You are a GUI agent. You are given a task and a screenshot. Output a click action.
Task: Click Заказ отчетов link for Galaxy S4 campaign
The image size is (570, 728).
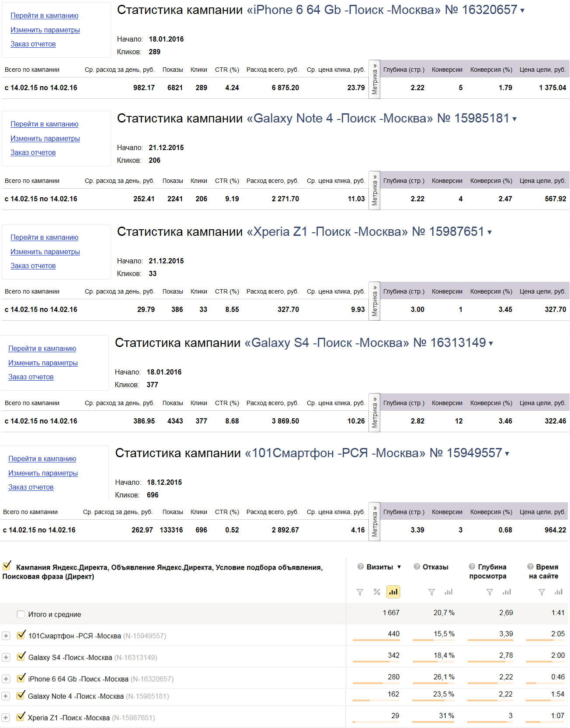(x=31, y=377)
